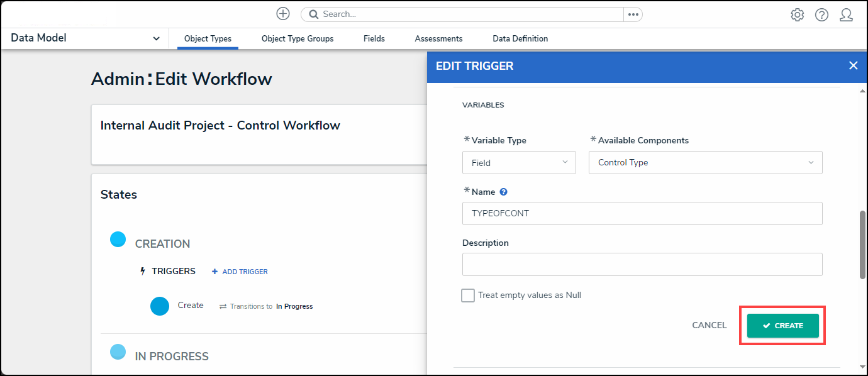Open the user profile icon

pos(846,14)
